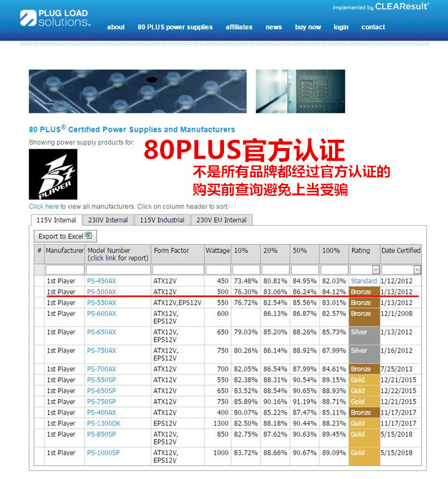Focus the 10% filter field
The height and width of the screenshot is (479, 448).
point(246,270)
